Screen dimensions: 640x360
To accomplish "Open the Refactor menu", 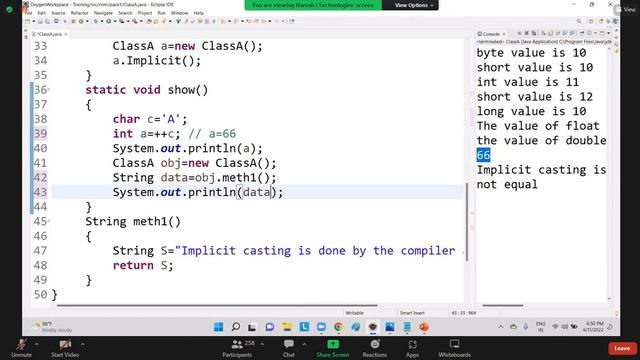I will (x=79, y=13).
